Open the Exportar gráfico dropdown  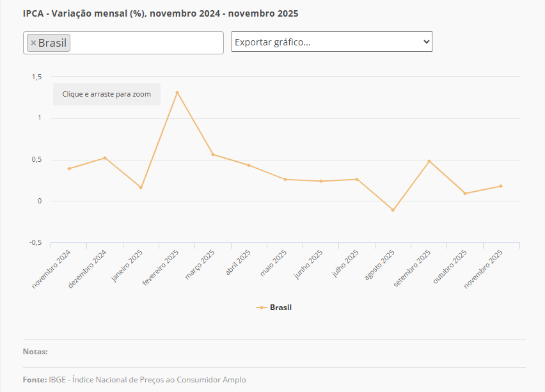click(x=331, y=42)
